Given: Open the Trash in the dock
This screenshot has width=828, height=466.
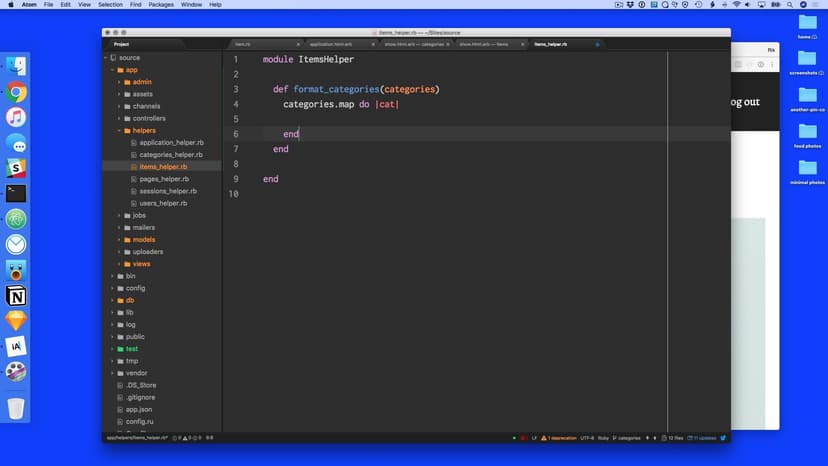Looking at the screenshot, I should tap(16, 408).
